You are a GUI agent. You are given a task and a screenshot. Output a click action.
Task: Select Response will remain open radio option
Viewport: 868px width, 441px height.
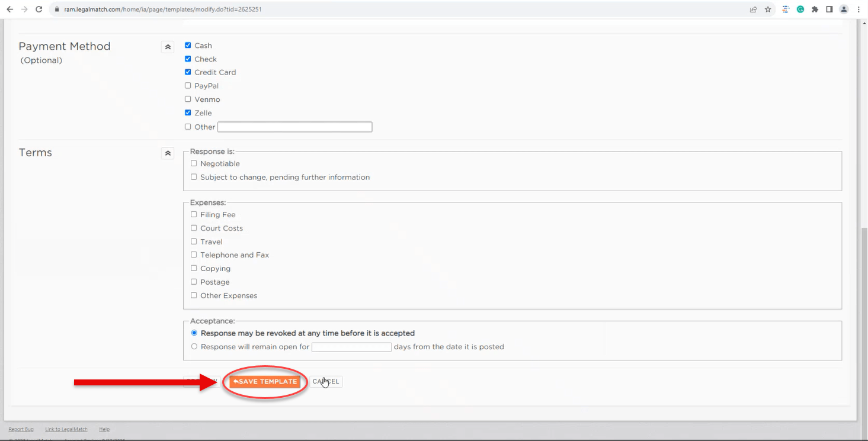(x=194, y=347)
